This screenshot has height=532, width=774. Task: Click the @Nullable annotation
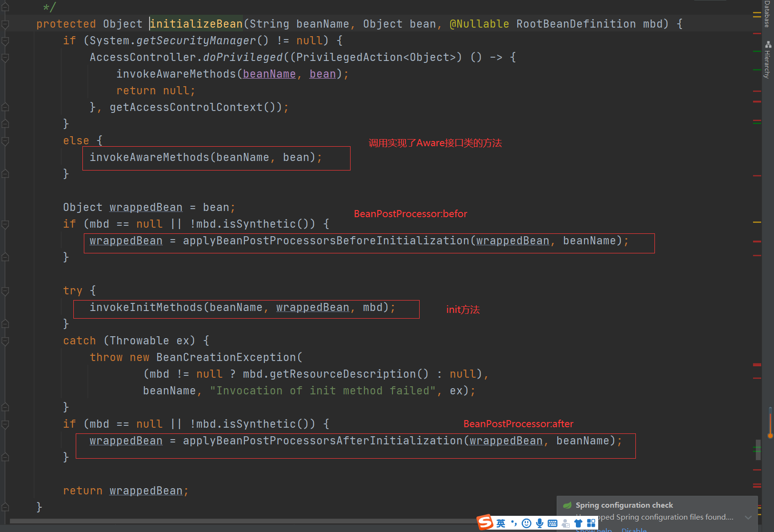point(480,24)
